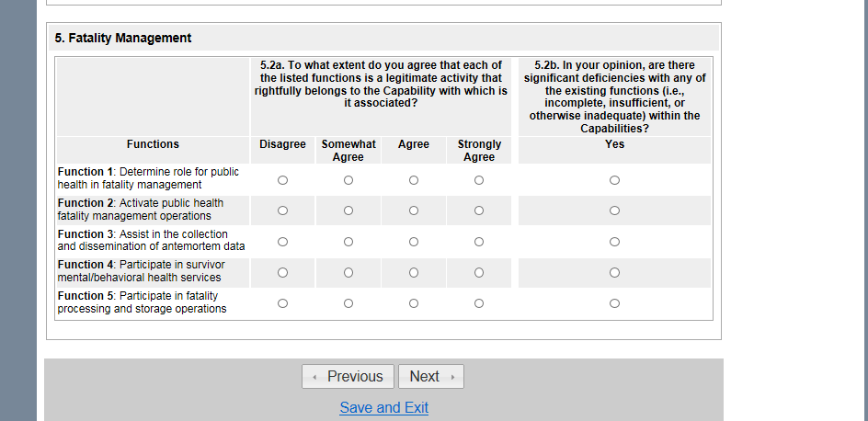The height and width of the screenshot is (421, 868).
Task: Choose Somewhat Agree for Function 1
Action: coord(348,180)
